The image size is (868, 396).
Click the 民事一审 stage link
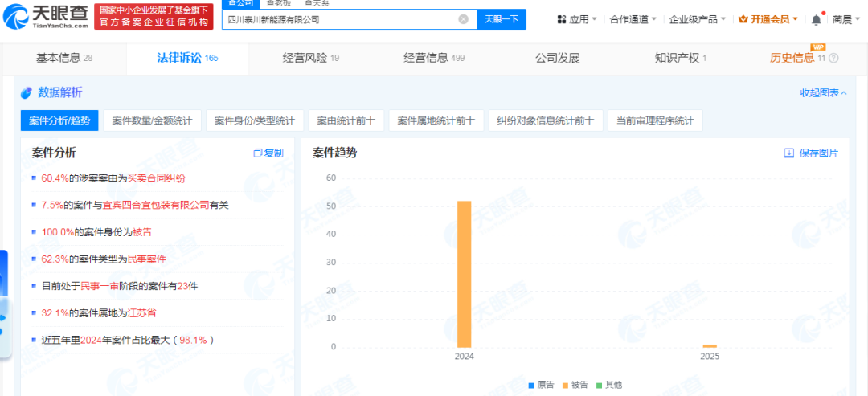coord(100,286)
